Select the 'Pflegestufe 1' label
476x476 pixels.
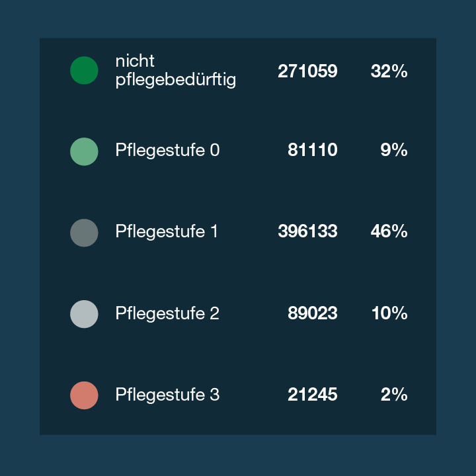click(x=167, y=231)
